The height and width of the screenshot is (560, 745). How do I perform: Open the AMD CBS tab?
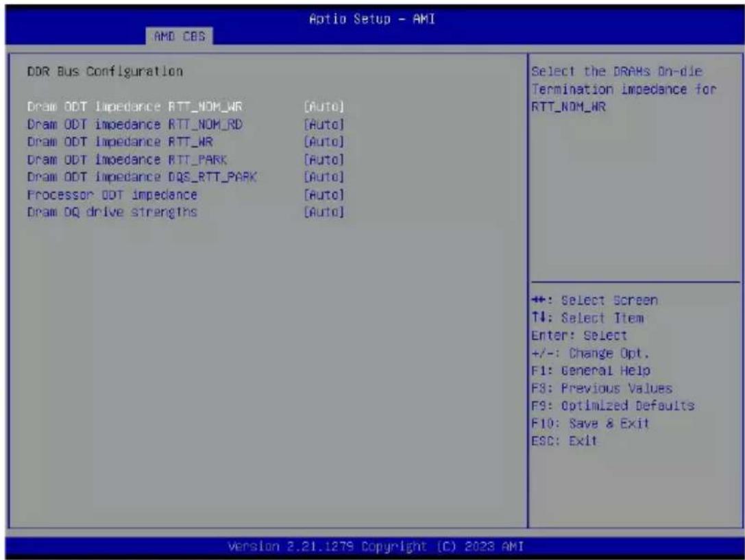[180, 36]
